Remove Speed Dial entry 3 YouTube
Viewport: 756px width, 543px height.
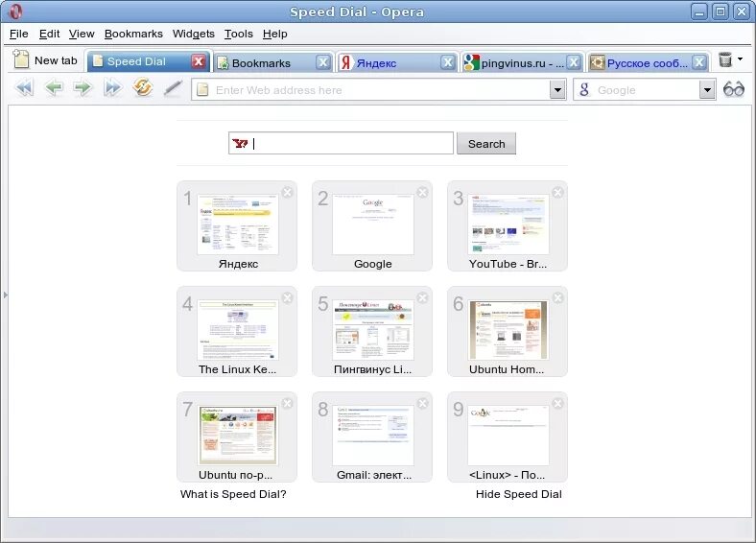coord(557,193)
